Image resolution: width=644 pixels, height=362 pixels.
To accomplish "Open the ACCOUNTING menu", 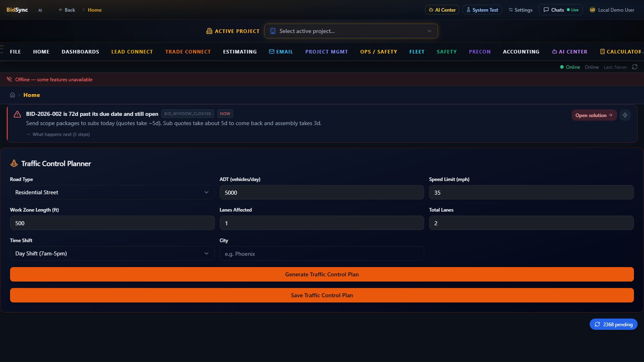I will [x=521, y=51].
